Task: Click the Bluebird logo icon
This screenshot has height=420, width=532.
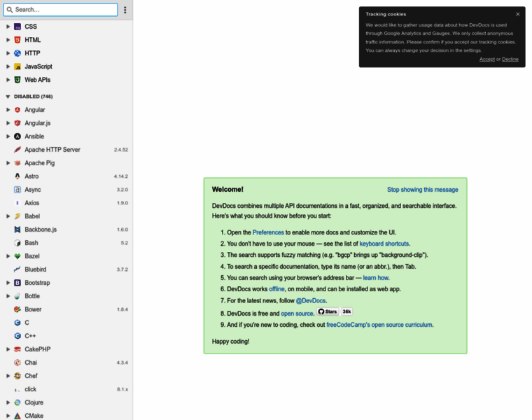Action: [x=17, y=269]
